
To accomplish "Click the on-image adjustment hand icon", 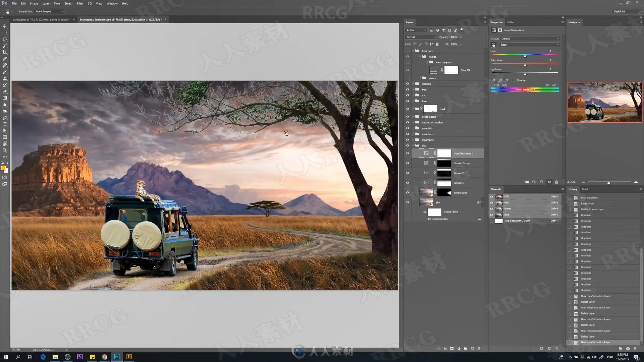I will [493, 45].
